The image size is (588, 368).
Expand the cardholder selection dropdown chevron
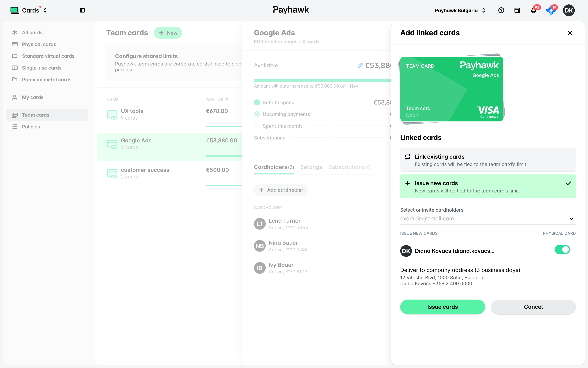click(571, 219)
